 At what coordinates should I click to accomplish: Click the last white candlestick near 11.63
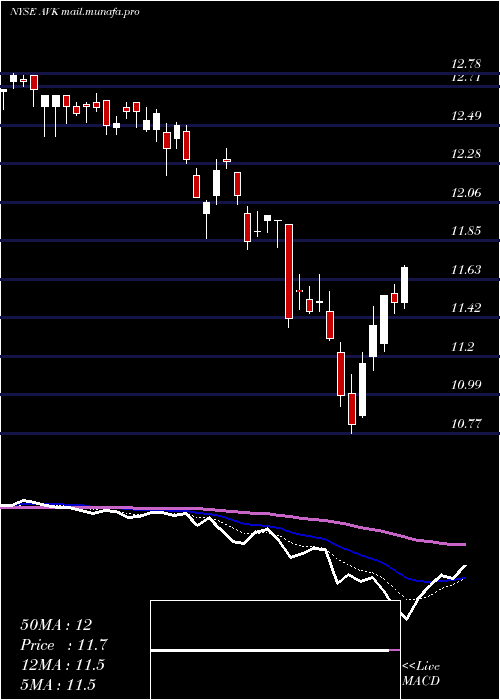[x=404, y=285]
